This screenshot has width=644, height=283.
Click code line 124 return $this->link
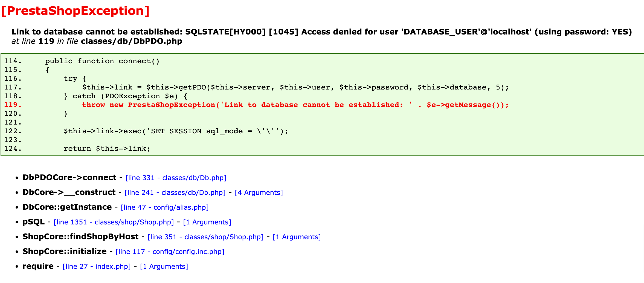pyautogui.click(x=107, y=149)
